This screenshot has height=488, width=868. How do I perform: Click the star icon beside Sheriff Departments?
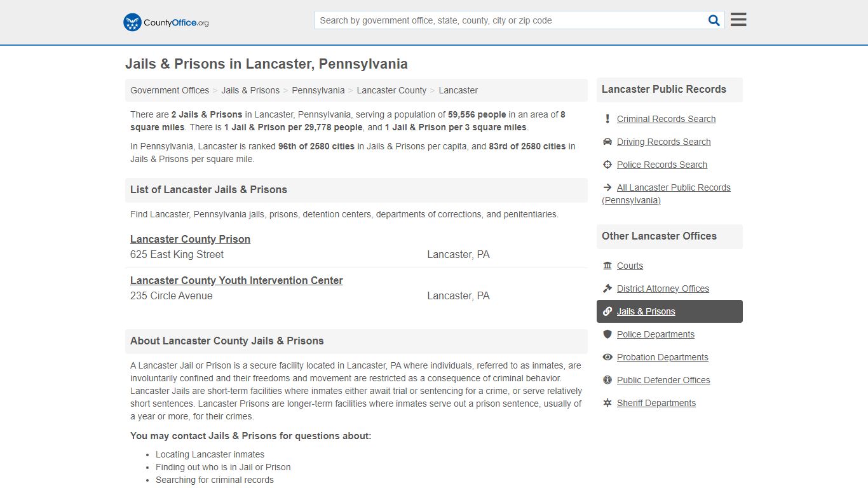click(607, 403)
